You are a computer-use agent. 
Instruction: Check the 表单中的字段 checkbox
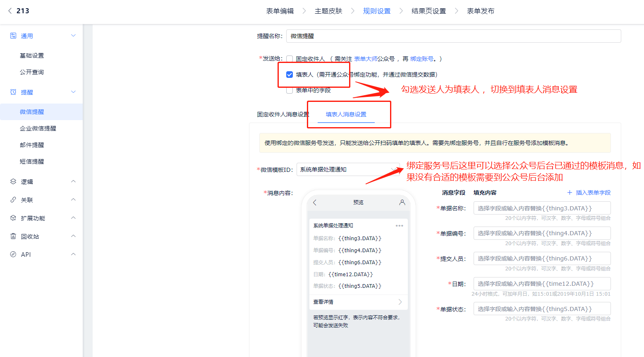[290, 90]
